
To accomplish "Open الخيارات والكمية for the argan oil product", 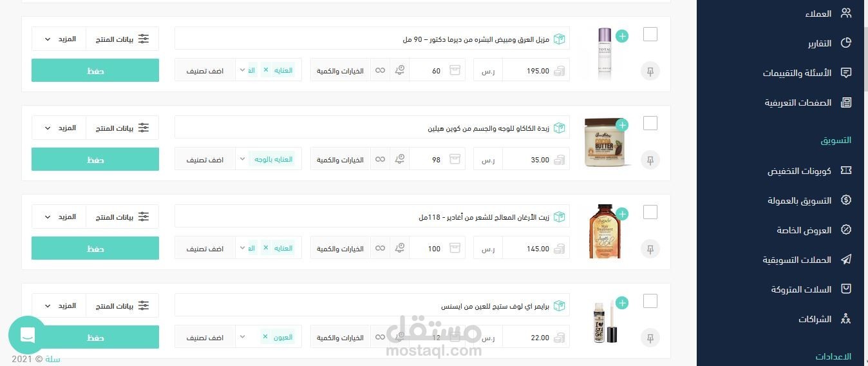I will pos(340,249).
